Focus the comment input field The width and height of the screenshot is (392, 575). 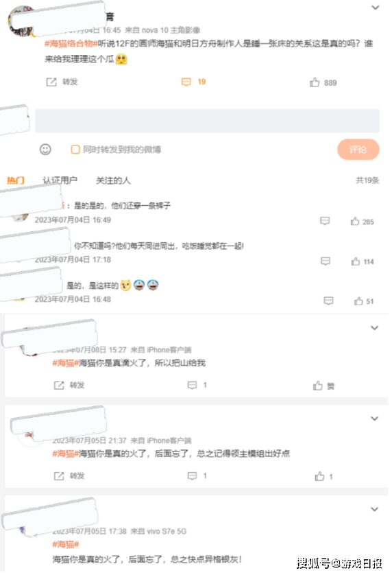click(x=208, y=121)
